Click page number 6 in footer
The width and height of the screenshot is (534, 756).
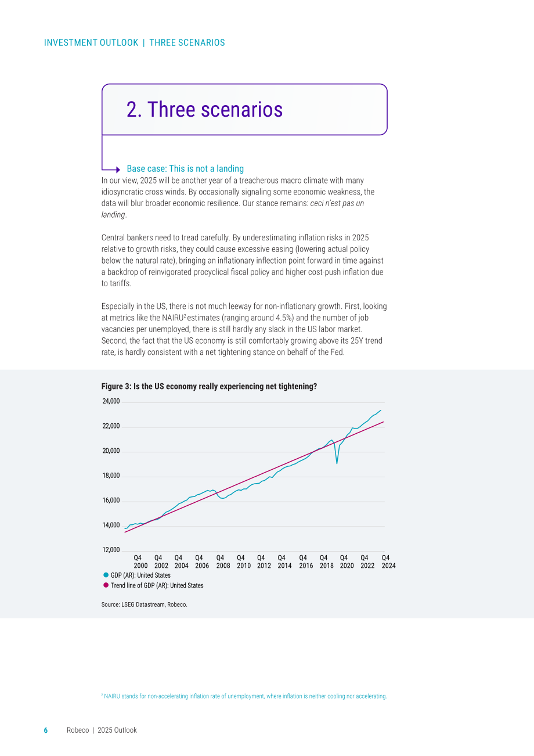tap(46, 730)
